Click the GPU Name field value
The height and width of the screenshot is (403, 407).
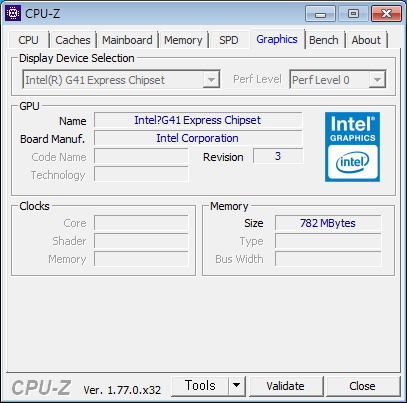pyautogui.click(x=198, y=120)
